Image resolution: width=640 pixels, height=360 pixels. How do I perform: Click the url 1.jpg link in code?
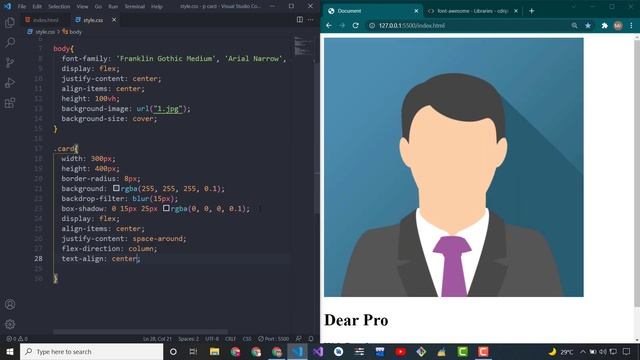pyautogui.click(x=167, y=109)
